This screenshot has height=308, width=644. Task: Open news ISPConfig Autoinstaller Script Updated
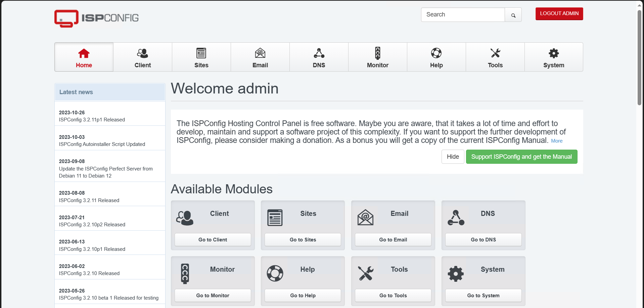click(102, 144)
